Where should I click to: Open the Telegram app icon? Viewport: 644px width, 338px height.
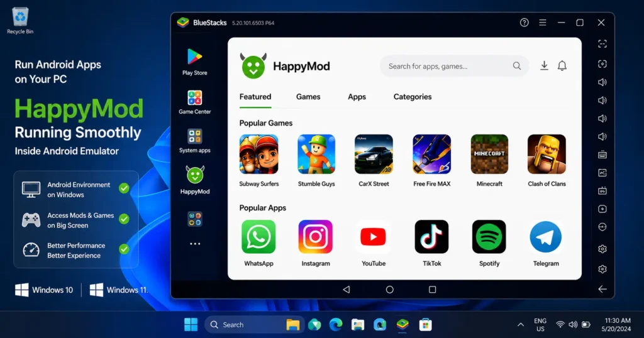tap(545, 237)
